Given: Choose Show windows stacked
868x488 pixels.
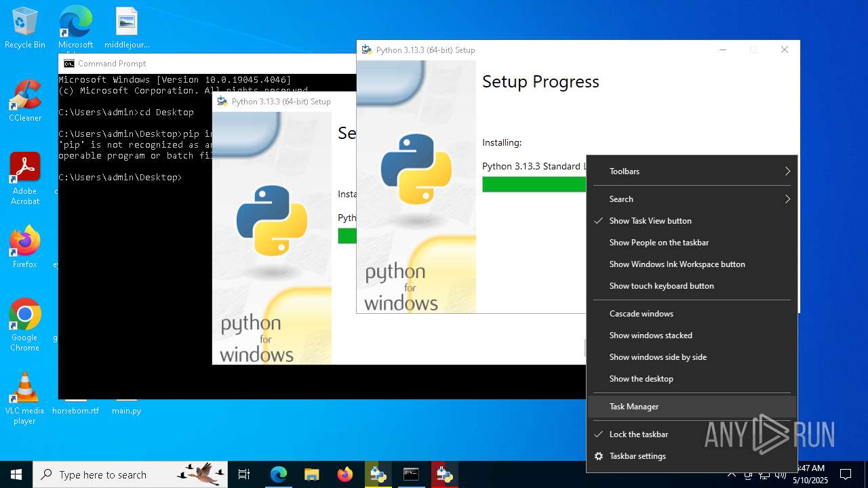Looking at the screenshot, I should click(692, 335).
